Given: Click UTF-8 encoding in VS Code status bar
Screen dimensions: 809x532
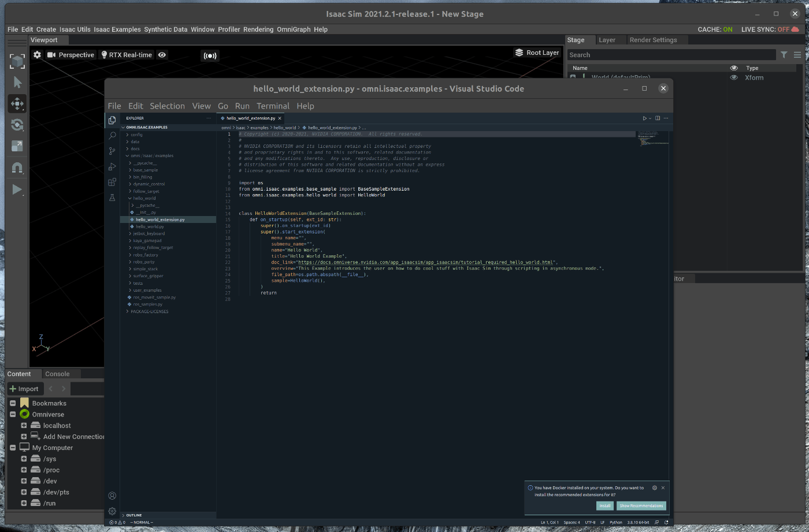Looking at the screenshot, I should [590, 522].
